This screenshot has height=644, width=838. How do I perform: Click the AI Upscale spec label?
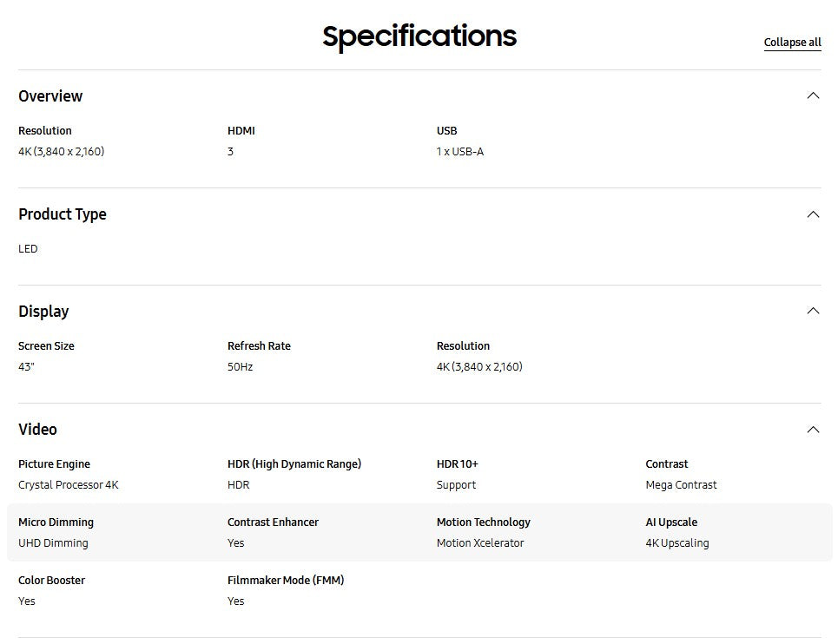tap(671, 522)
